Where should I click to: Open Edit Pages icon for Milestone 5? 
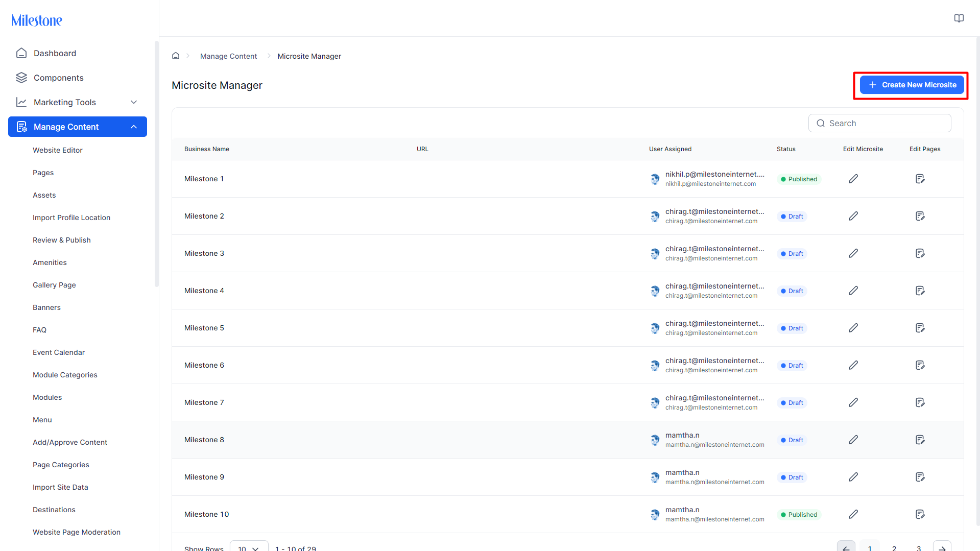920,328
